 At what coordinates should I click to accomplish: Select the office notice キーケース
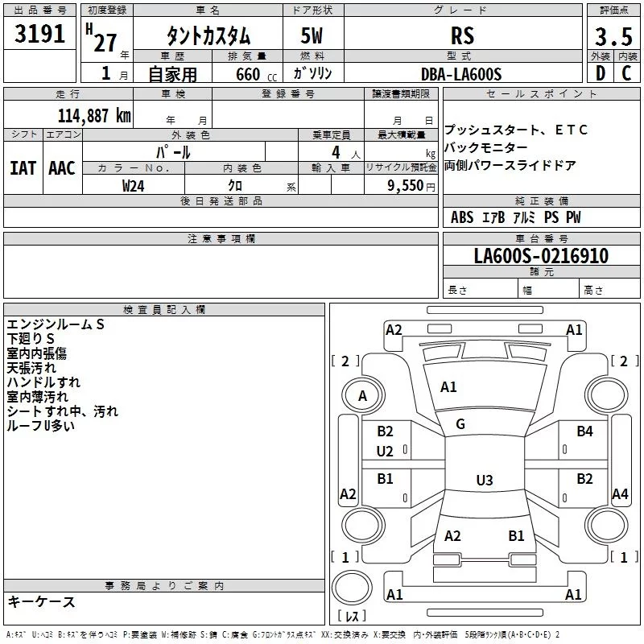pos(42,601)
